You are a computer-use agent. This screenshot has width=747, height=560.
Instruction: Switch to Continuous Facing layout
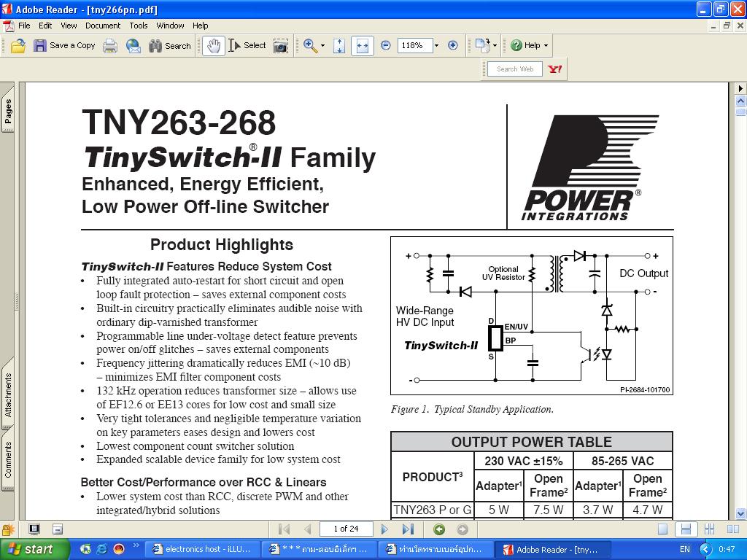point(709,529)
